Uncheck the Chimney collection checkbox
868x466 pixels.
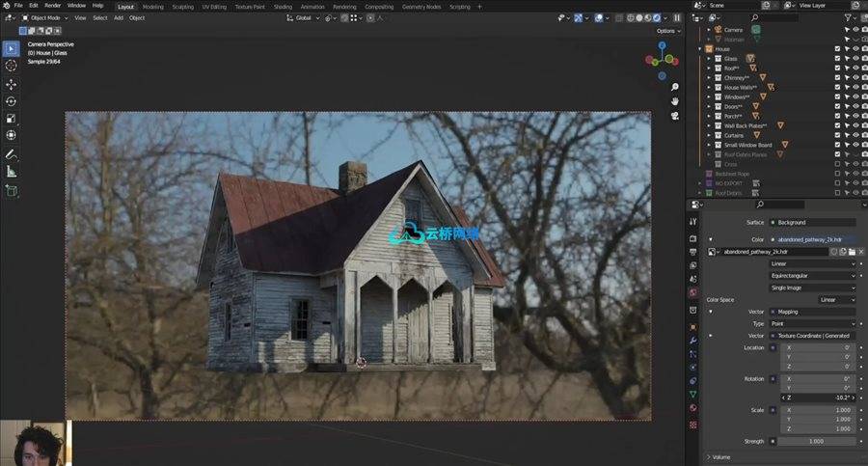pos(837,77)
